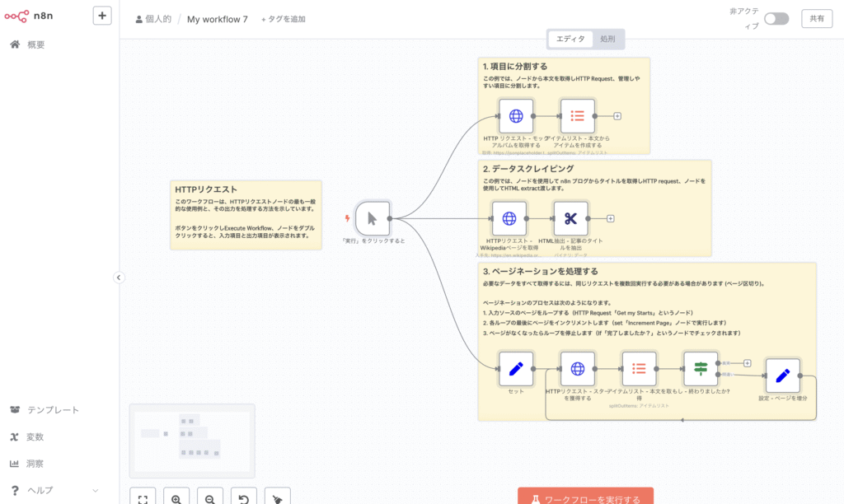Select the HTML extract scissors node

pyautogui.click(x=570, y=218)
